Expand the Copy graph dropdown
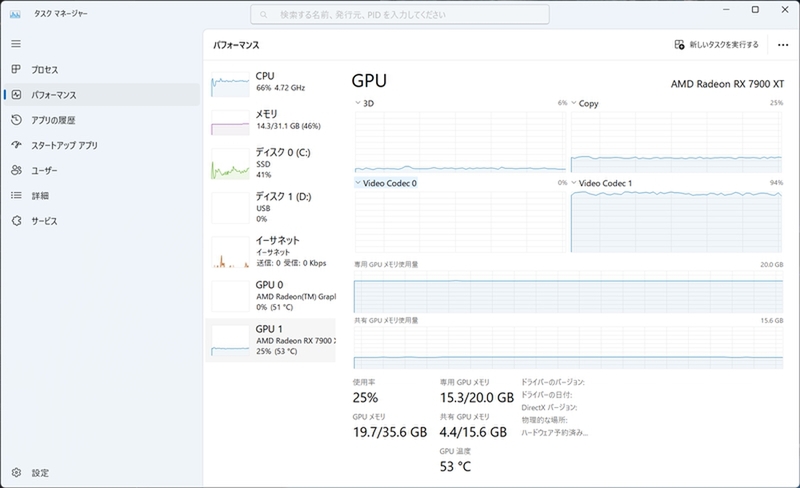This screenshot has width=800, height=488. tap(574, 103)
